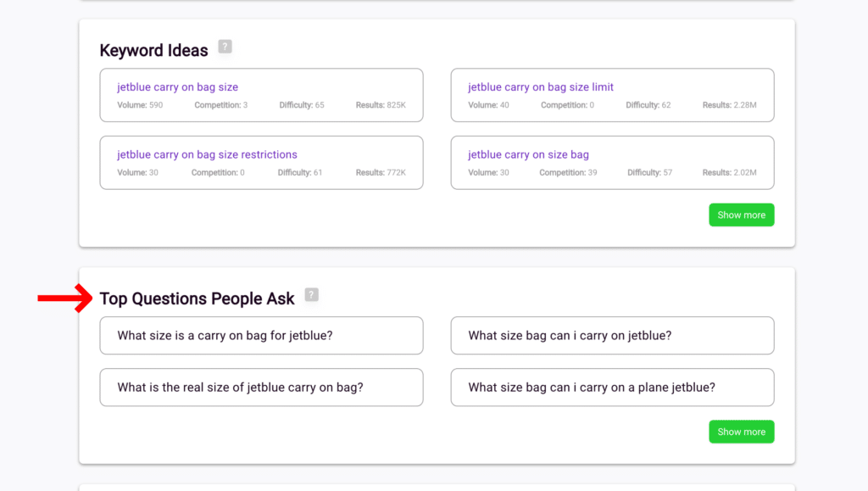Select 'What is the real size of jetblue carry on bag?'

point(261,388)
